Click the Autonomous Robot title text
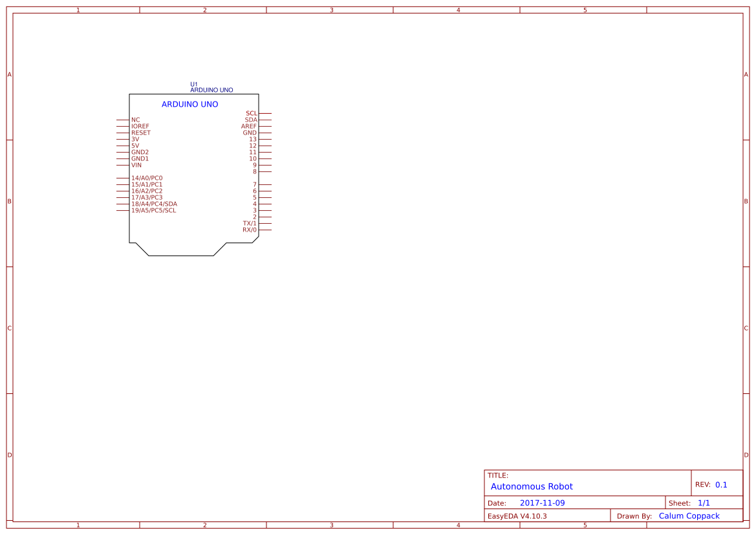756x535 pixels. tap(532, 486)
